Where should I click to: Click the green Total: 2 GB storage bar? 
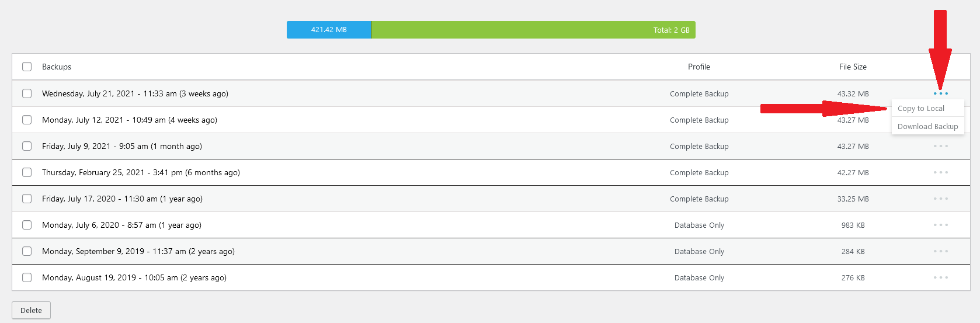533,30
